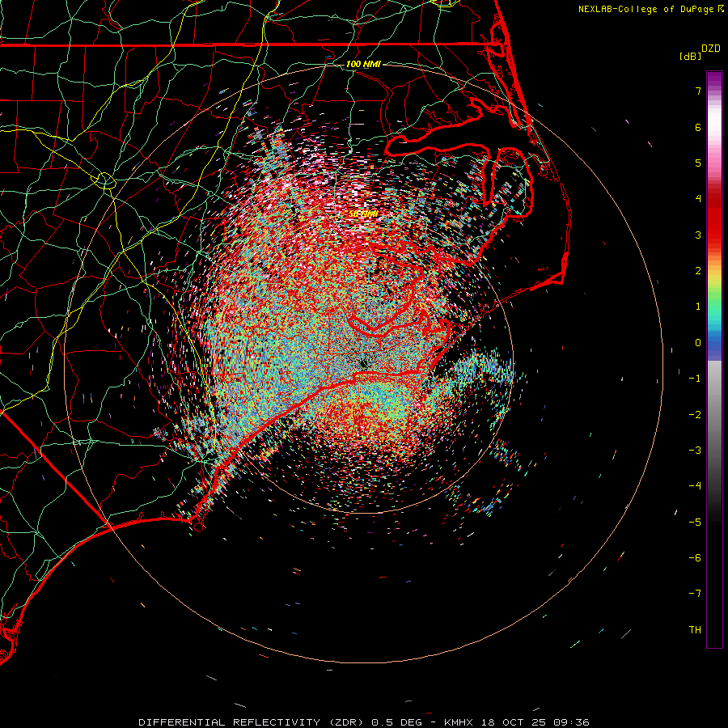Click the 50 NMI range ring label
Viewport: 728px width, 728px height.
(x=363, y=214)
